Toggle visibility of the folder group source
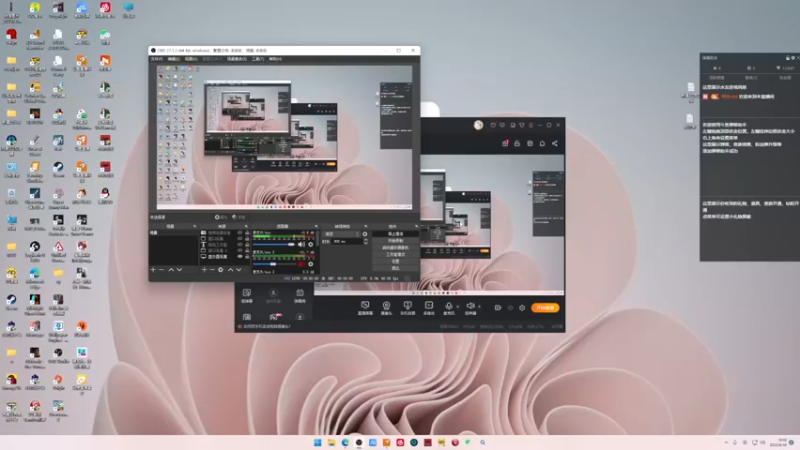 [x=240, y=233]
